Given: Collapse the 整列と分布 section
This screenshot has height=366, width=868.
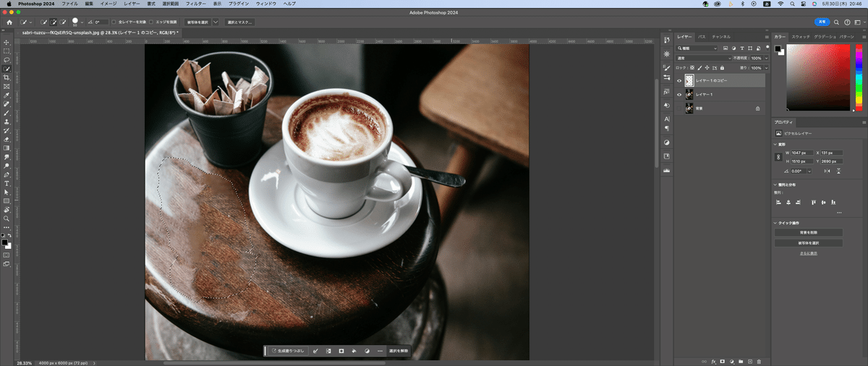Looking at the screenshot, I should pos(776,184).
